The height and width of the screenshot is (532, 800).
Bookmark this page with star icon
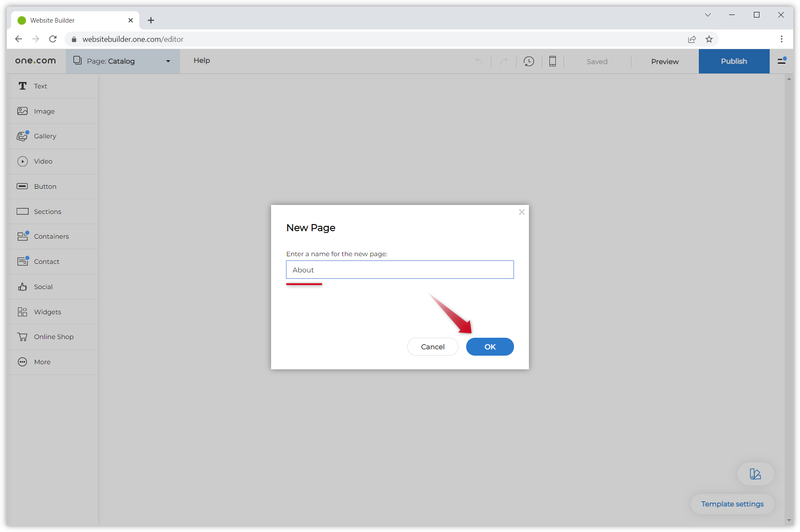(x=709, y=39)
